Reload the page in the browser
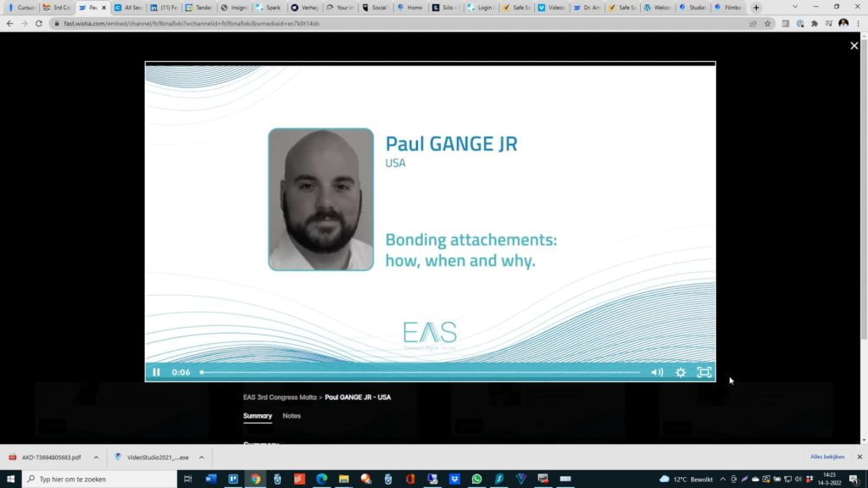The image size is (868, 488). (x=39, y=24)
